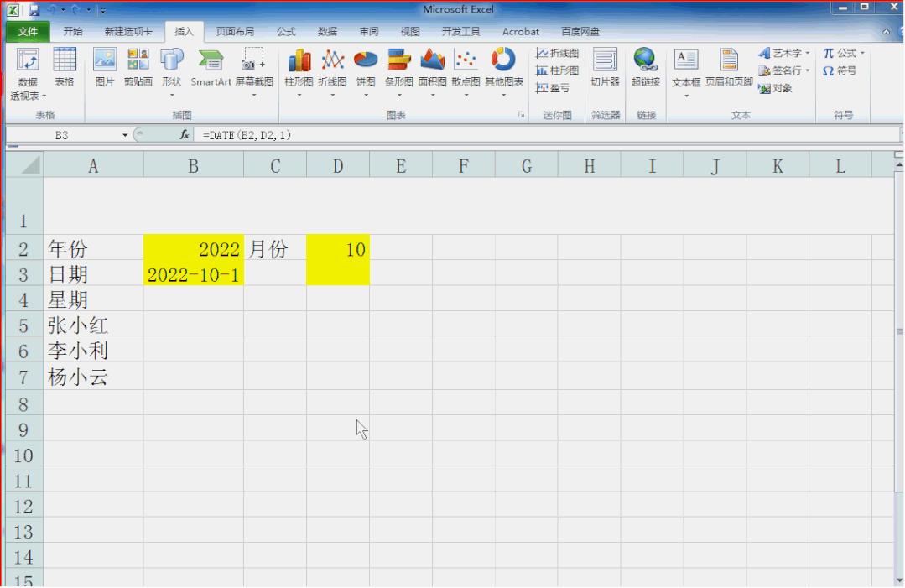
Task: Insert an Equation (公式) symbol
Action: pos(844,53)
